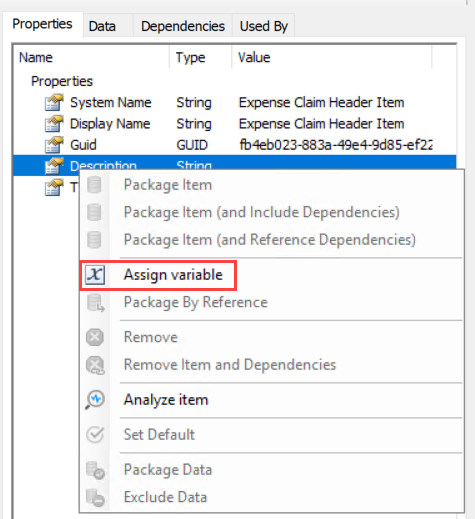475x519 pixels.
Task: Click the Guid property icon
Action: 54,145
